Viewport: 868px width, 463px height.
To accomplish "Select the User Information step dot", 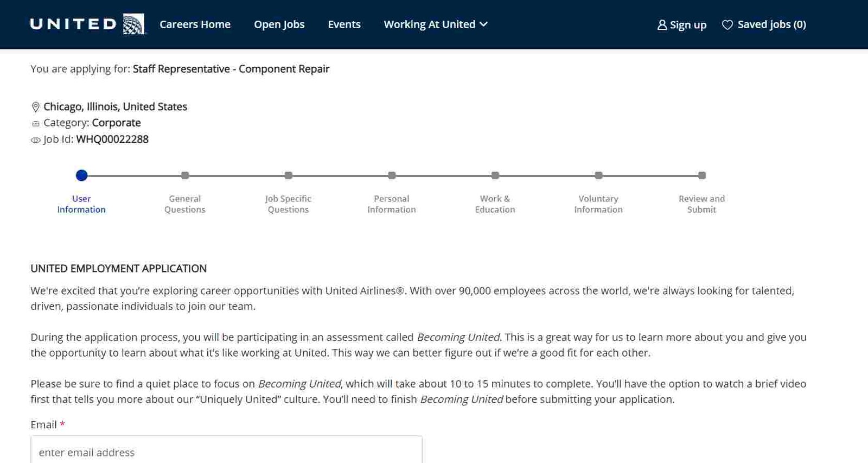I will point(81,175).
